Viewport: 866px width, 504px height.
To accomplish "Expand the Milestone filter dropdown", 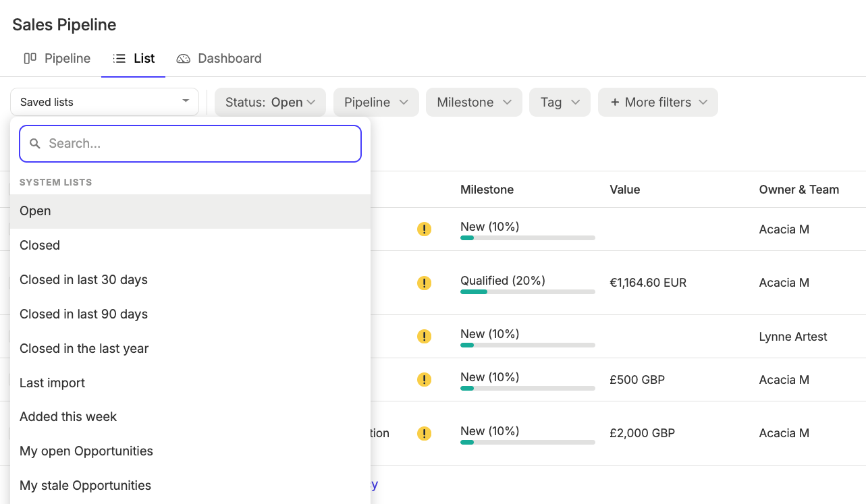I will pyautogui.click(x=474, y=102).
